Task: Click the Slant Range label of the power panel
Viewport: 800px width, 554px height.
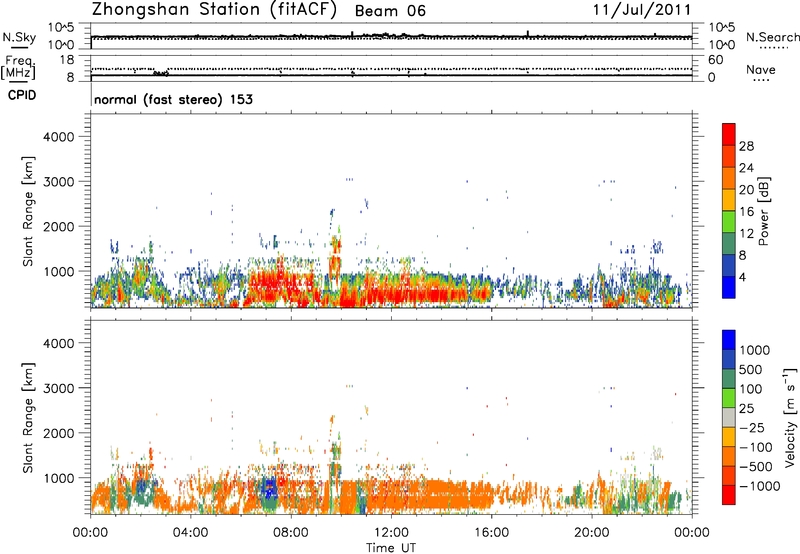Action: pyautogui.click(x=28, y=211)
